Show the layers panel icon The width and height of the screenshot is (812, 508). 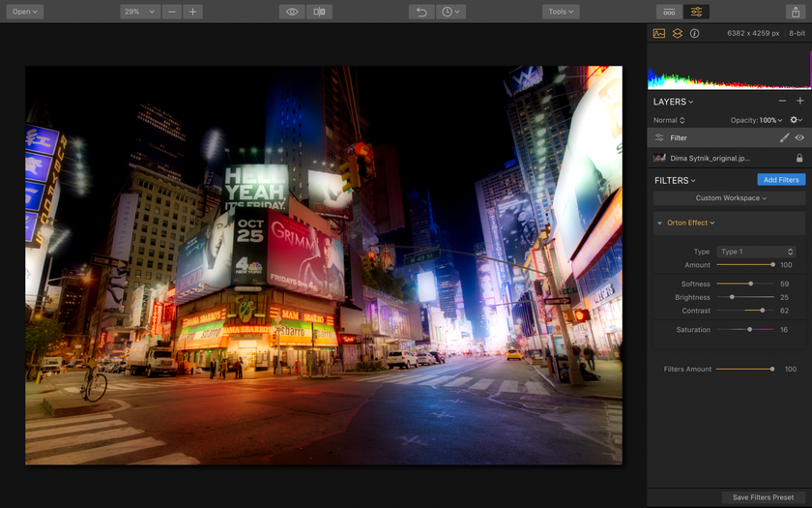[x=678, y=33]
